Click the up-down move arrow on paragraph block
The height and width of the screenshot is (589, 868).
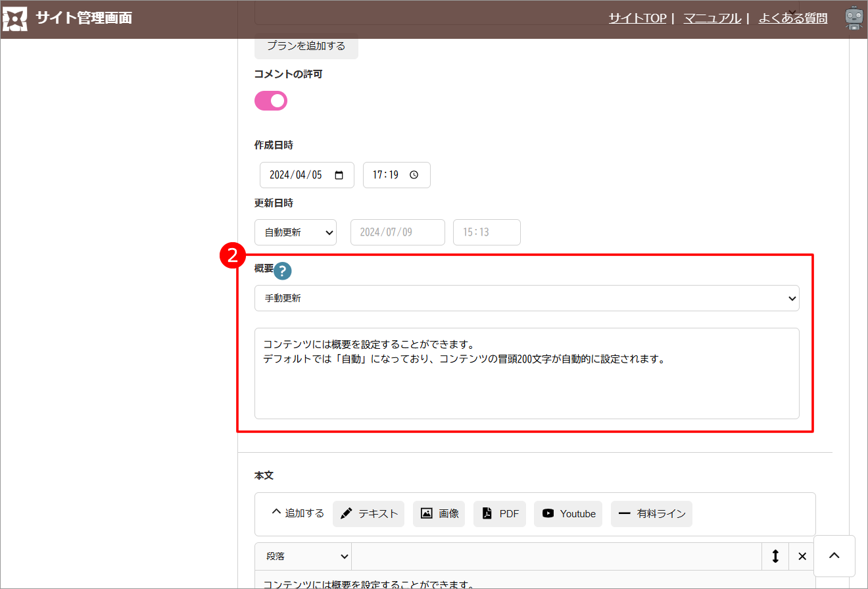(x=775, y=556)
